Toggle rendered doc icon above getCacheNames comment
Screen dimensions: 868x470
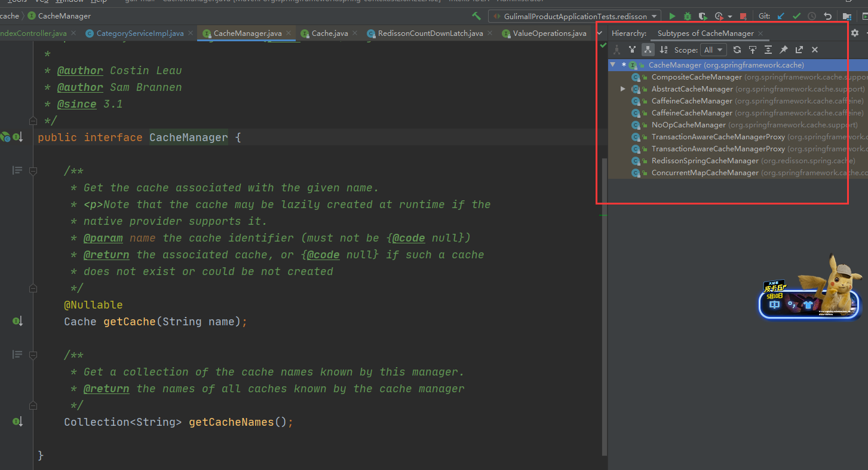pyautogui.click(x=17, y=355)
